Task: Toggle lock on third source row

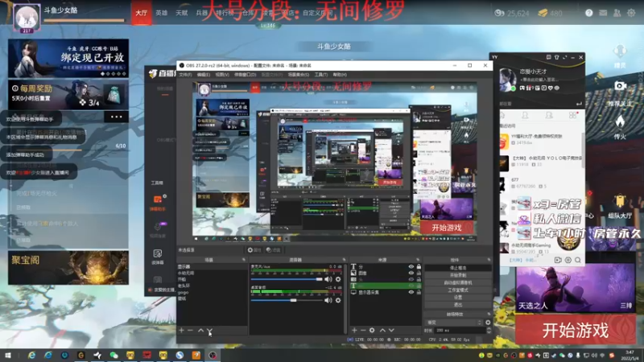Action: pyautogui.click(x=419, y=279)
